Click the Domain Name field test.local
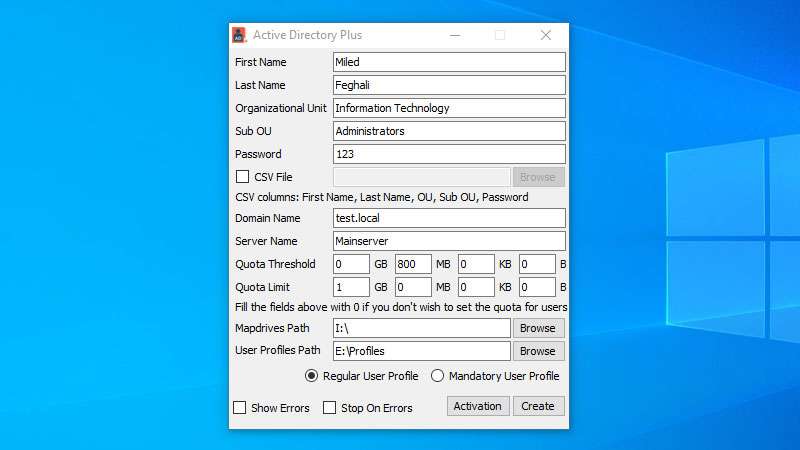800x450 pixels. point(449,218)
